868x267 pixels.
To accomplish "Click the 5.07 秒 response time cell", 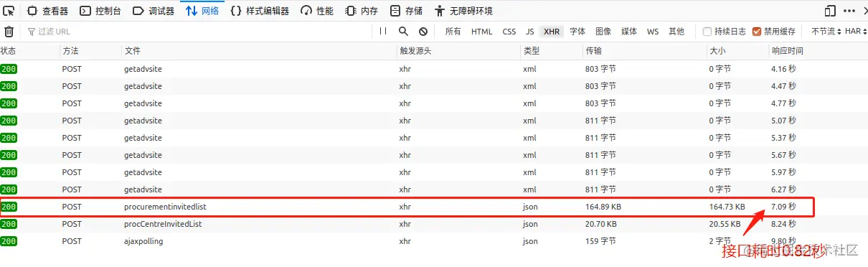I will [x=783, y=121].
